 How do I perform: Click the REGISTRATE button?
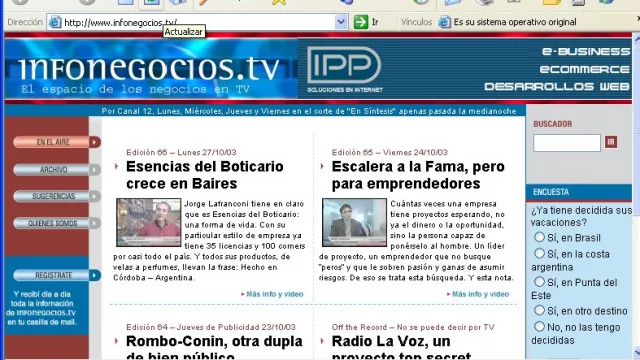click(x=57, y=275)
